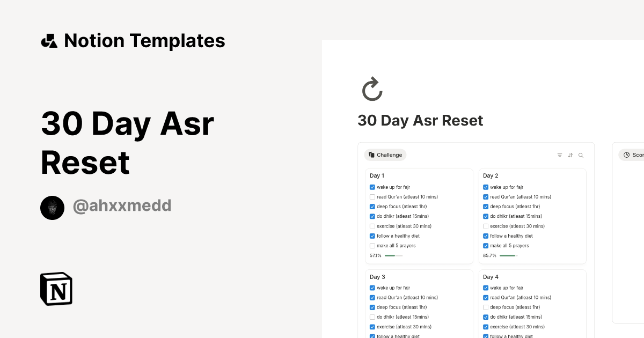Image resolution: width=644 pixels, height=338 pixels.
Task: Open the @ahxxmedd profile link
Action: (x=122, y=205)
